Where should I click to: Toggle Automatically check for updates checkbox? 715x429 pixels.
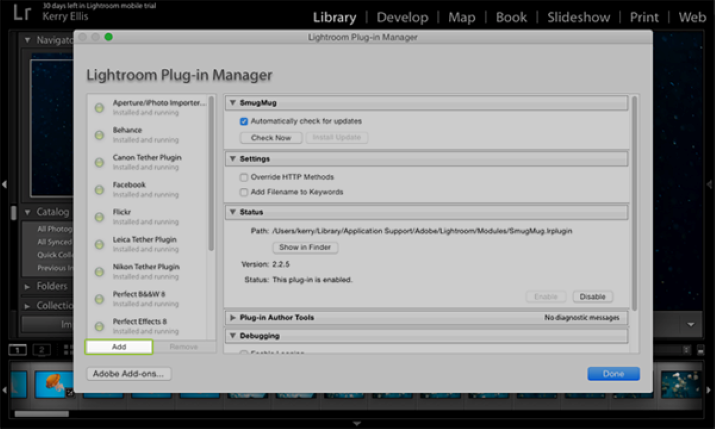pos(244,121)
